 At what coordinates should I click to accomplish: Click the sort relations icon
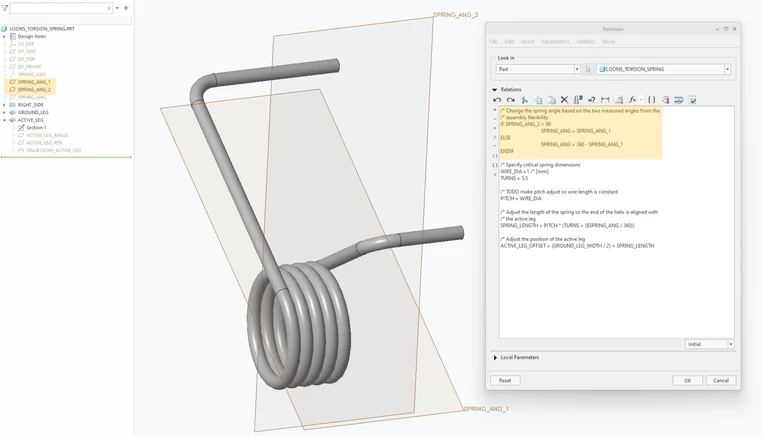coord(679,100)
